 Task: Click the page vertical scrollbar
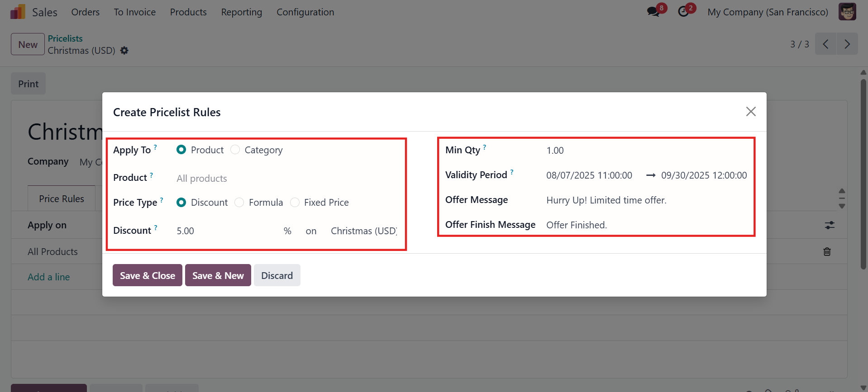click(x=863, y=174)
